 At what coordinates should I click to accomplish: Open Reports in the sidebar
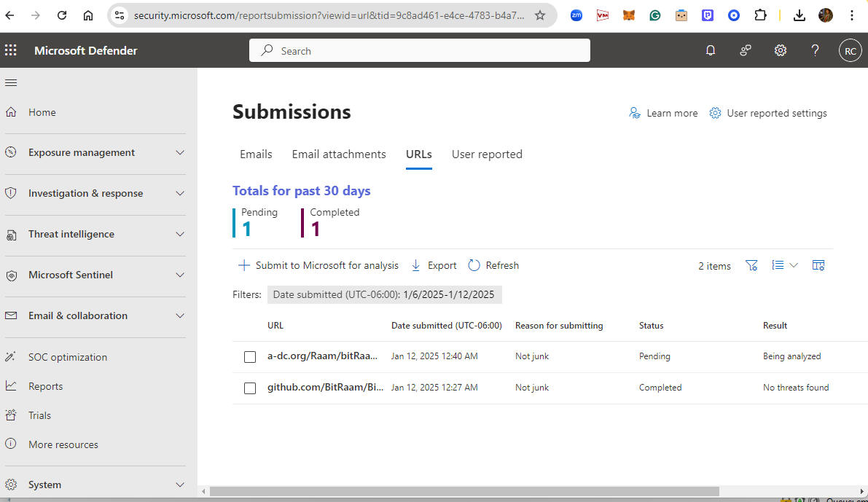tap(45, 386)
